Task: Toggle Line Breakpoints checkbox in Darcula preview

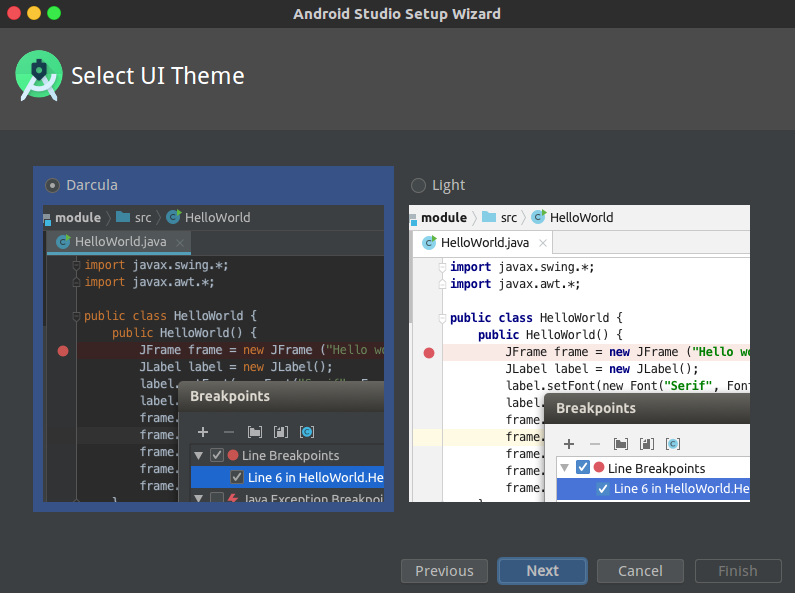Action: point(217,455)
